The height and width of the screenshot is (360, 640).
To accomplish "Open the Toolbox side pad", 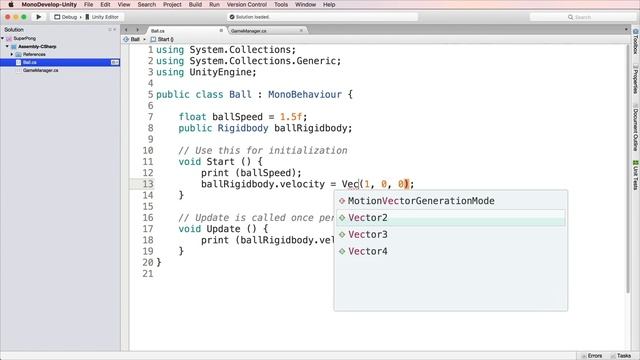I will tap(636, 42).
